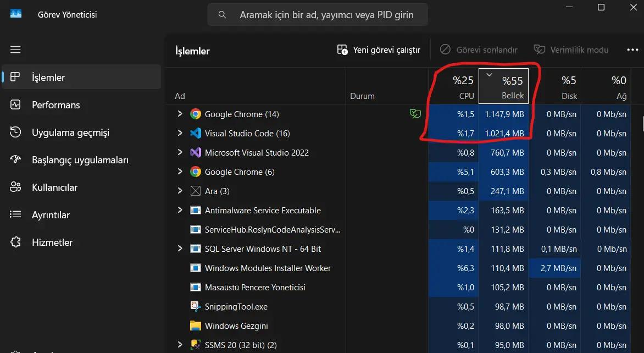The height and width of the screenshot is (353, 644).
Task: Click the Task Manager app icon in title bar
Action: click(x=16, y=14)
